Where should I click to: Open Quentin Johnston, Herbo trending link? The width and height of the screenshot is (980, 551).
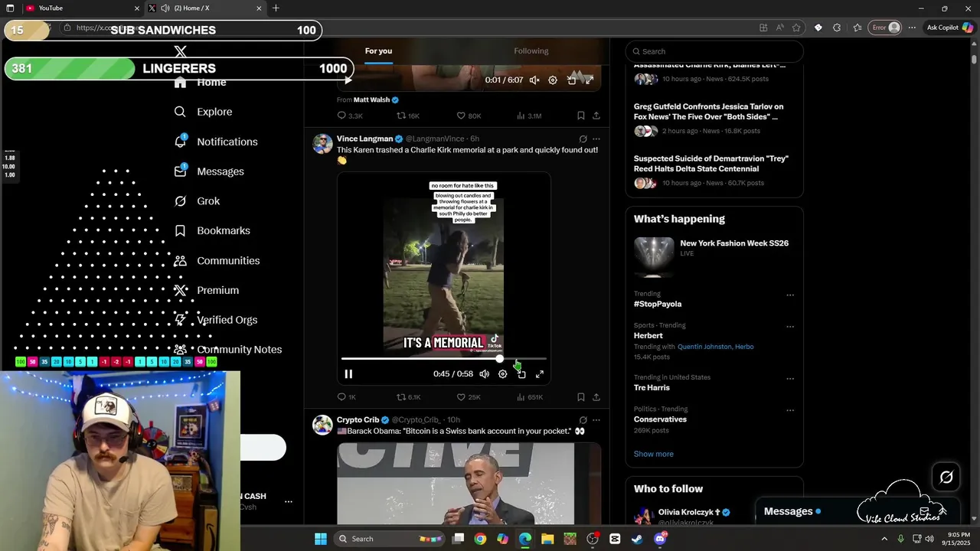pos(715,347)
